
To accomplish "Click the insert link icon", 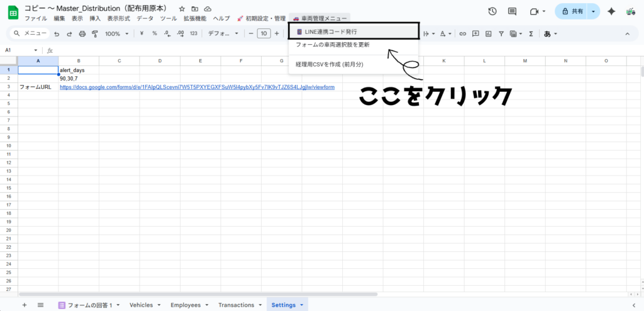I will coord(462,33).
